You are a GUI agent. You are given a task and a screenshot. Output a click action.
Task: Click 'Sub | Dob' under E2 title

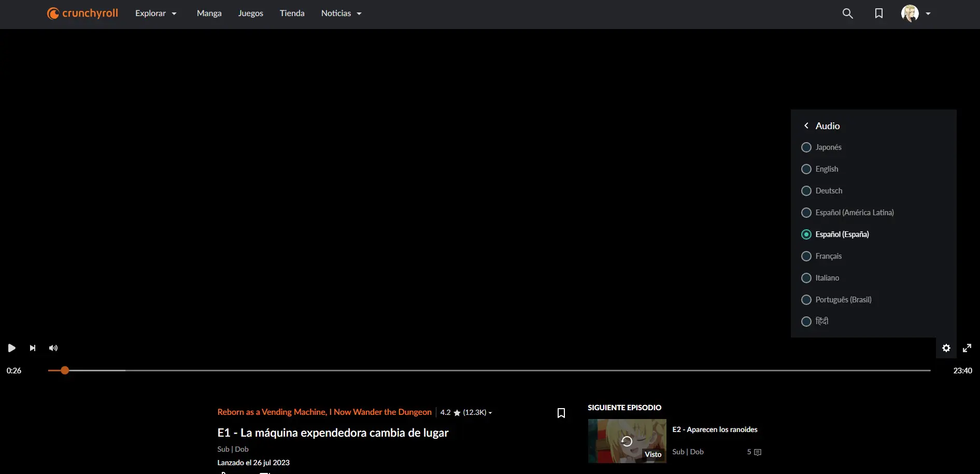coord(688,452)
